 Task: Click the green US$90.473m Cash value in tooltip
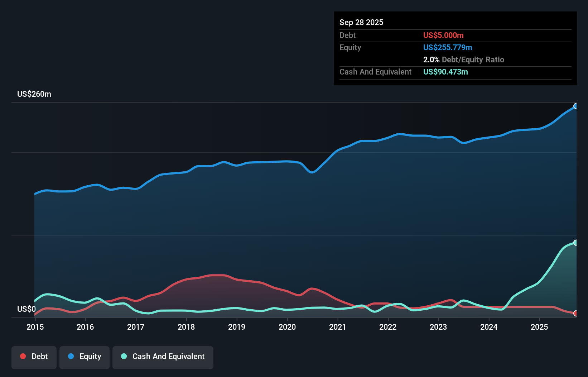point(445,72)
